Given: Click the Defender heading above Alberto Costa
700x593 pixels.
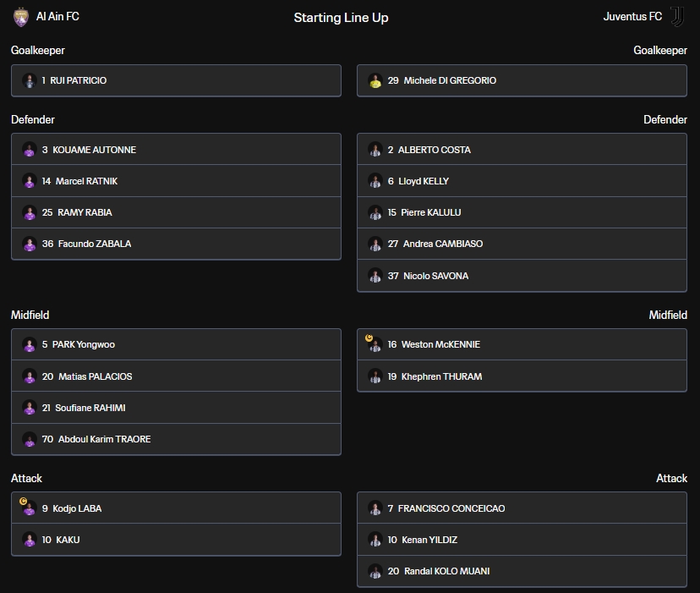Looking at the screenshot, I should click(665, 119).
